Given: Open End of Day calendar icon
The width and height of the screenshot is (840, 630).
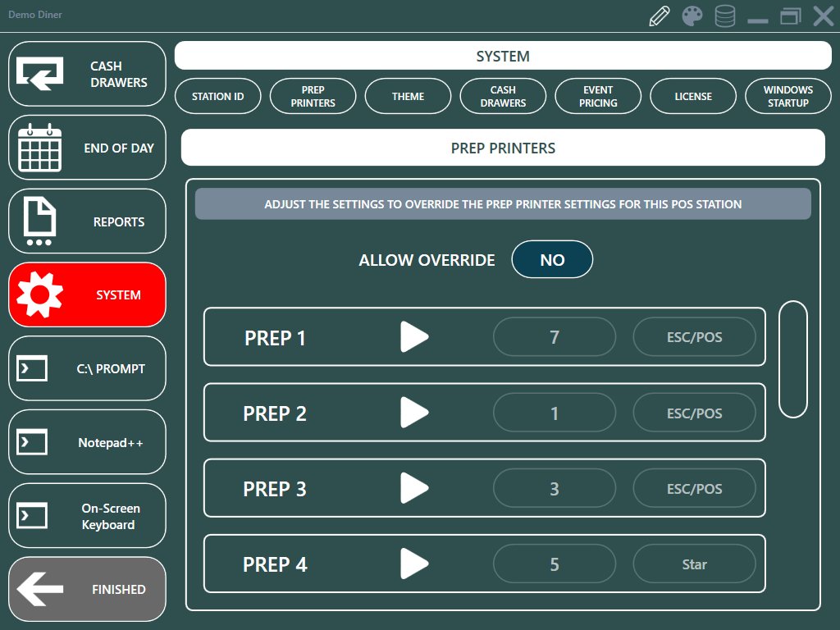Looking at the screenshot, I should [x=40, y=148].
